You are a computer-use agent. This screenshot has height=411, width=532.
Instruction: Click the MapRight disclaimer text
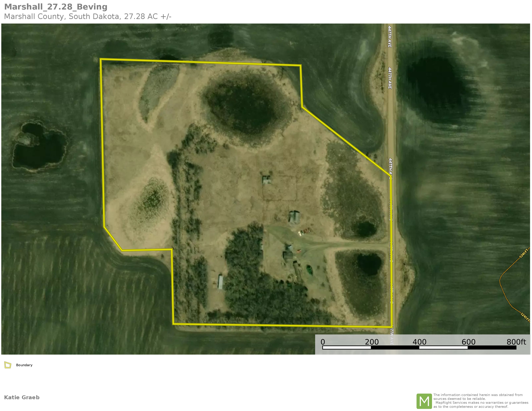pos(480,401)
